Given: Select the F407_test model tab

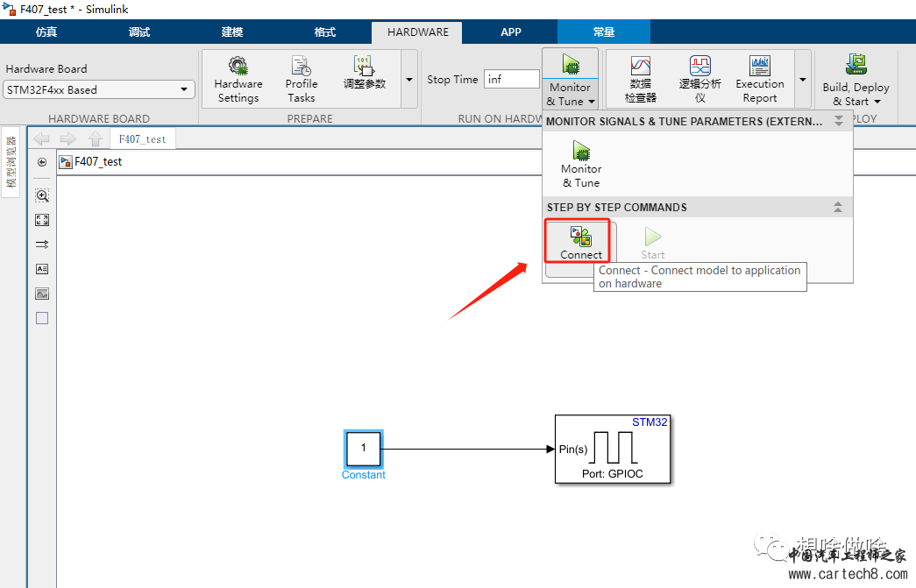Looking at the screenshot, I should 143,139.
